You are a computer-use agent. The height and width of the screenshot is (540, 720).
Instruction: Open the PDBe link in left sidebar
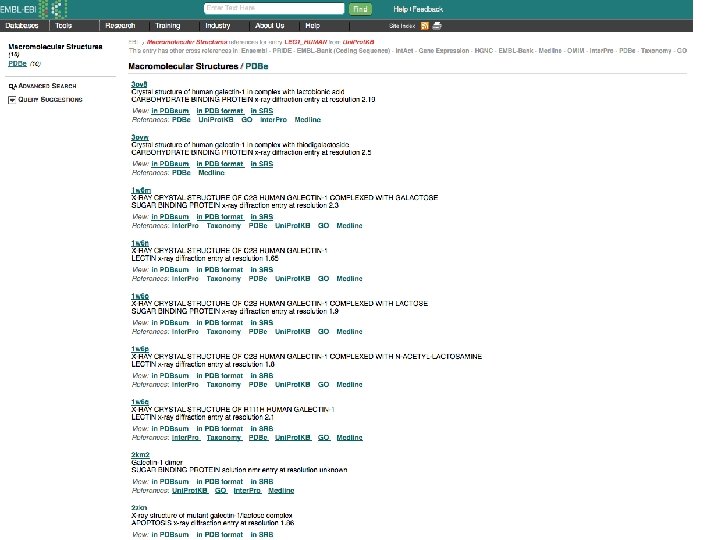pos(17,63)
